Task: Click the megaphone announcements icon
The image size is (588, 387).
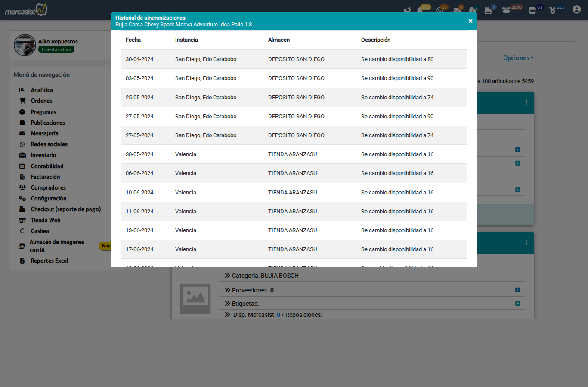Action: pyautogui.click(x=407, y=10)
